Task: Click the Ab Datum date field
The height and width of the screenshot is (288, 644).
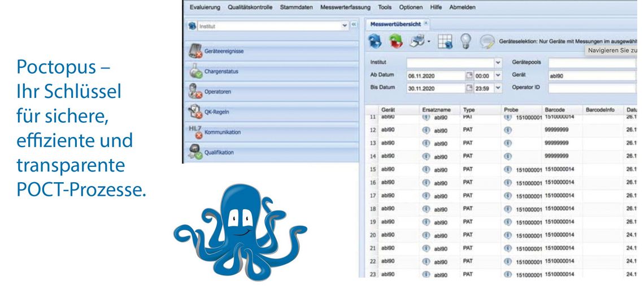Action: click(436, 76)
